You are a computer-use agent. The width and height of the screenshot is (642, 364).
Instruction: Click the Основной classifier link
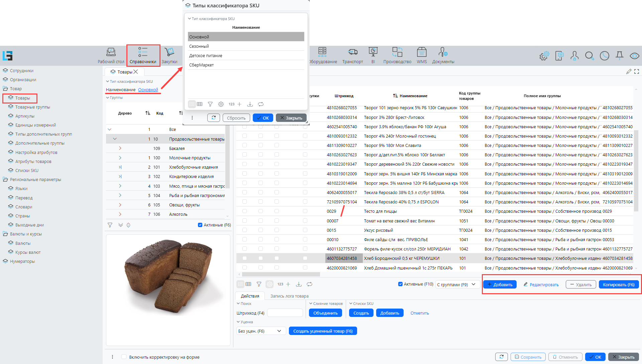tap(148, 89)
